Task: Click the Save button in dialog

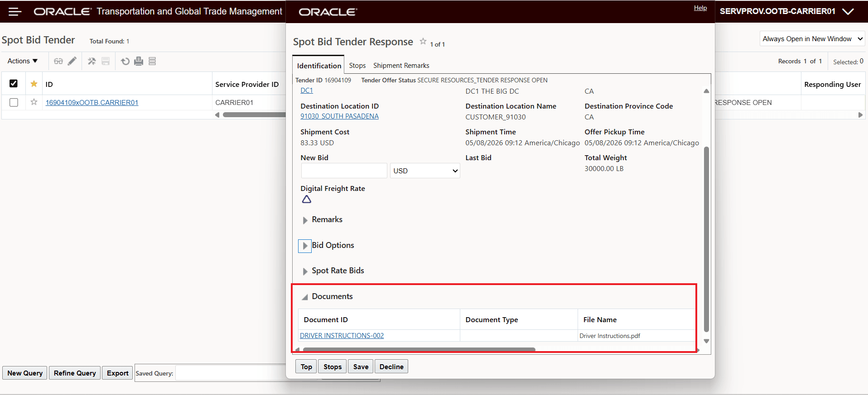Action: (361, 366)
